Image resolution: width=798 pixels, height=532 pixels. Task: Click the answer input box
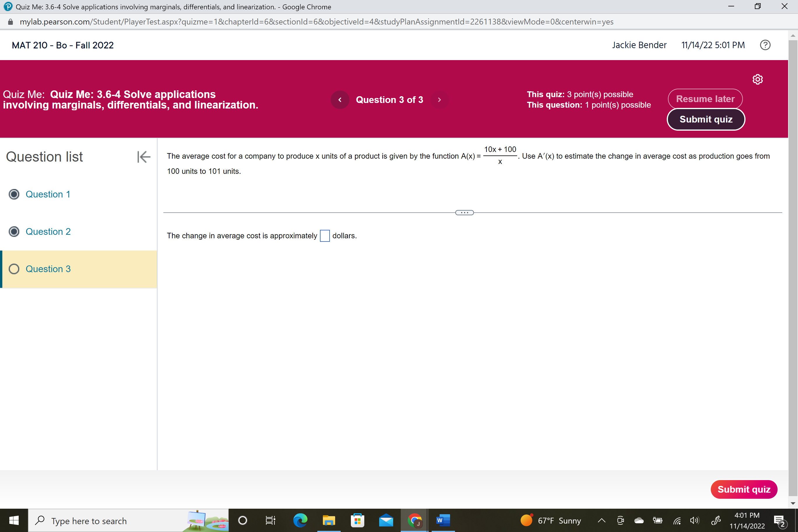pos(324,236)
